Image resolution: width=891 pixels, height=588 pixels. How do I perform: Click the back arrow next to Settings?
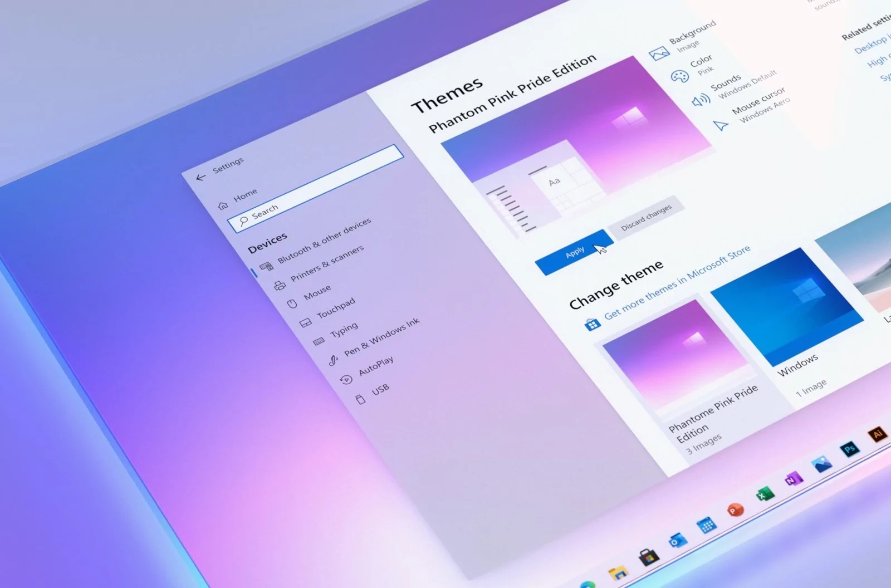pyautogui.click(x=201, y=177)
